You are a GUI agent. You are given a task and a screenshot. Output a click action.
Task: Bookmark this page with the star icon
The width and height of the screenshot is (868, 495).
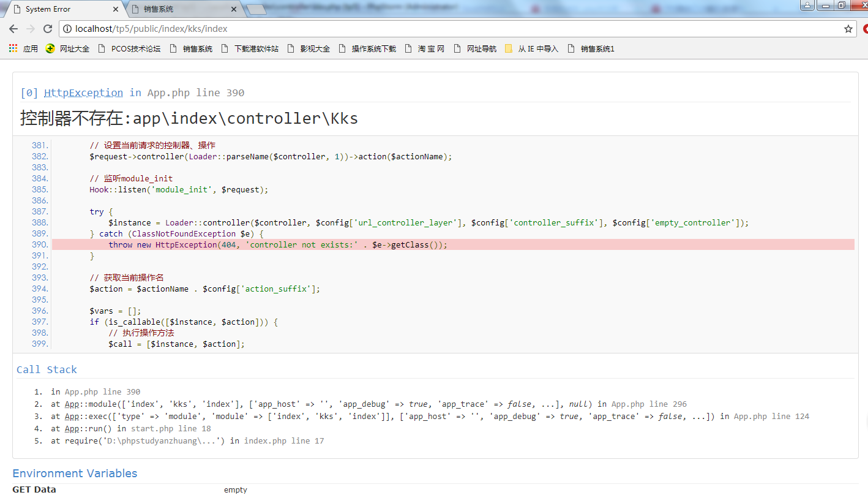tap(848, 29)
